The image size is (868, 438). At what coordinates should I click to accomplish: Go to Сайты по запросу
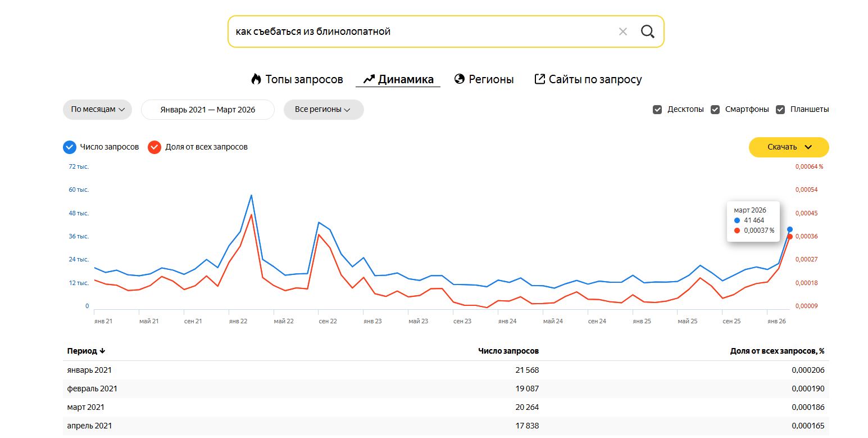pyautogui.click(x=588, y=79)
